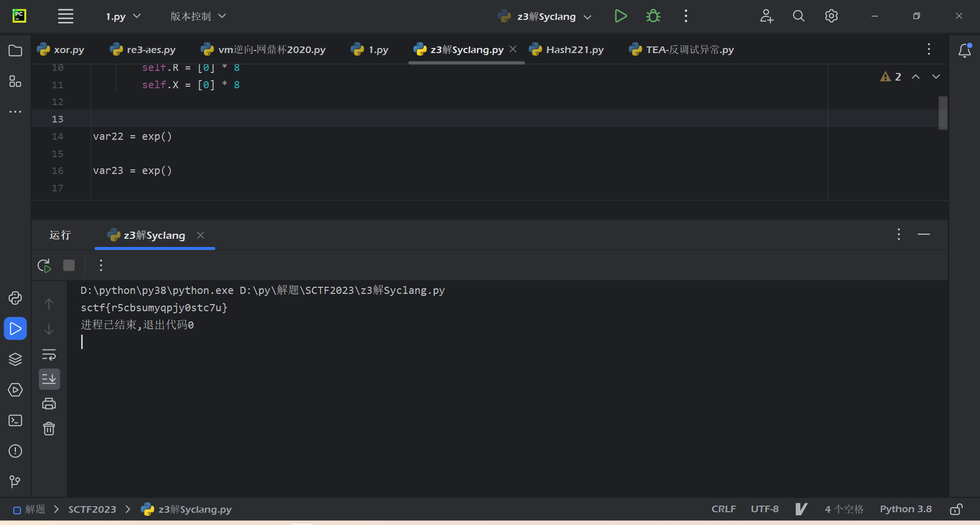Image resolution: width=980 pixels, height=525 pixels.
Task: Clear all console output trash icon
Action: coord(49,429)
